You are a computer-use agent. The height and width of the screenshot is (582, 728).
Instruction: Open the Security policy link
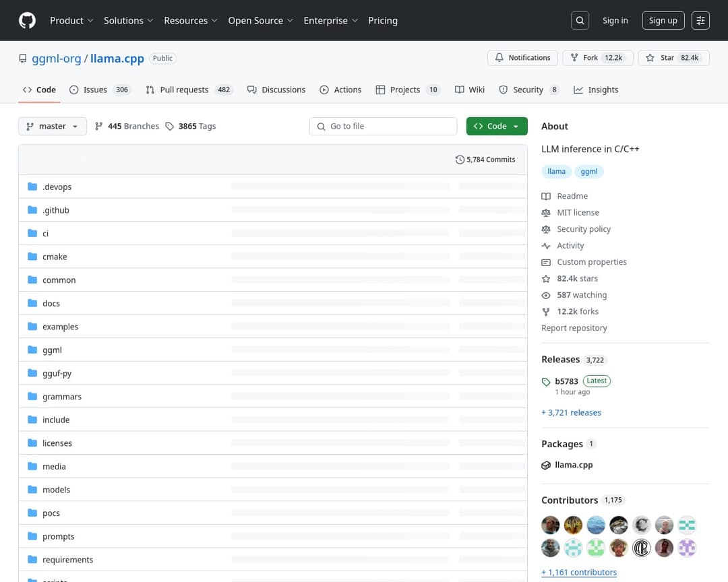584,229
